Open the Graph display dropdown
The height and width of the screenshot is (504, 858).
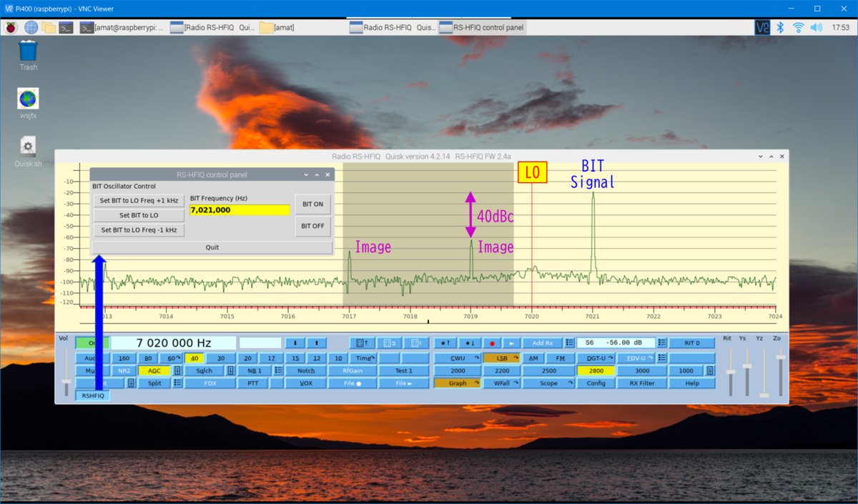pos(456,382)
